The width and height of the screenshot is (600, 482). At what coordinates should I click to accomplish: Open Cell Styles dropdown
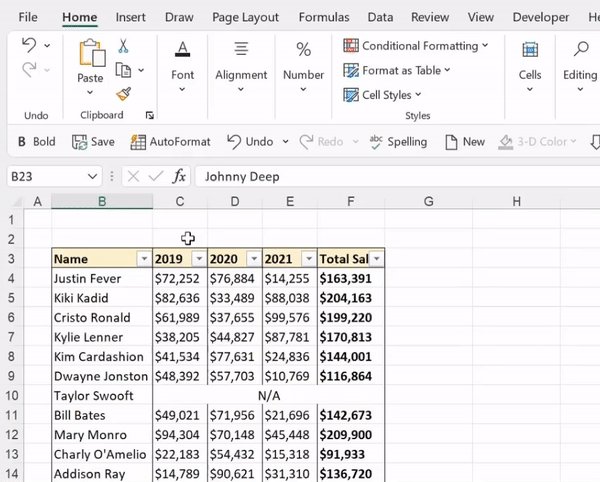pos(382,95)
